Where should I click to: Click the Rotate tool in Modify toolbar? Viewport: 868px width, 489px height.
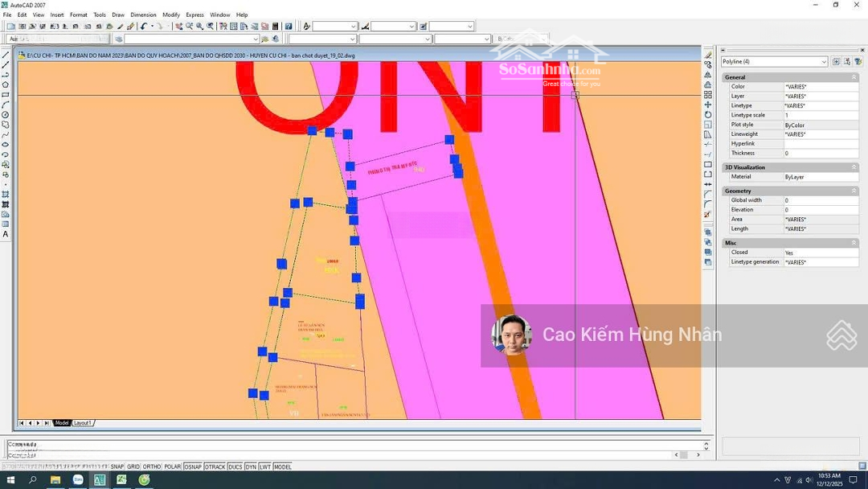(x=707, y=114)
